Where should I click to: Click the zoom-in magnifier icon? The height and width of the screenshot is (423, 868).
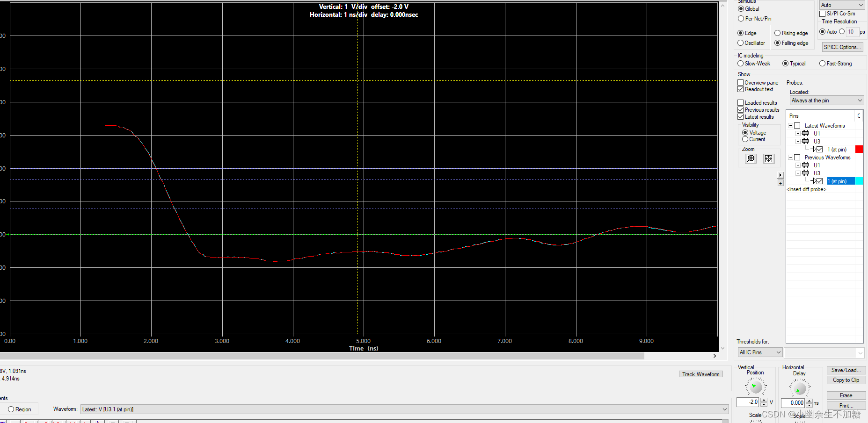pyautogui.click(x=751, y=159)
